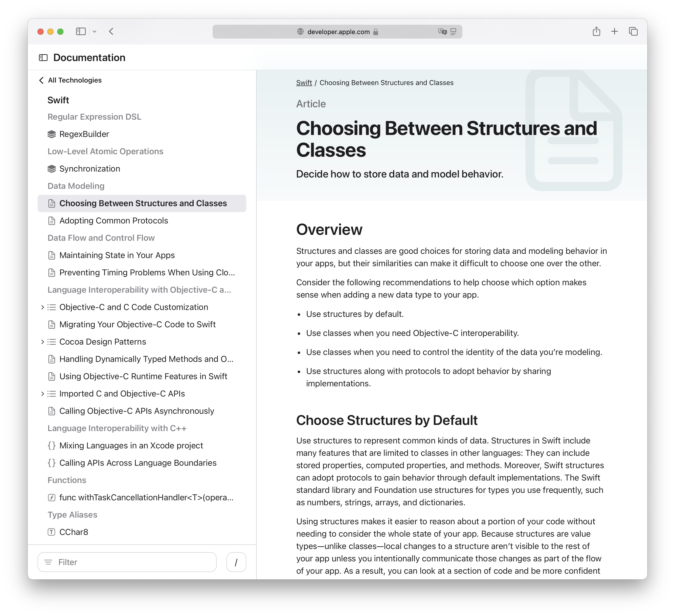Open CChar8 type alias
675x616 pixels.
(74, 532)
